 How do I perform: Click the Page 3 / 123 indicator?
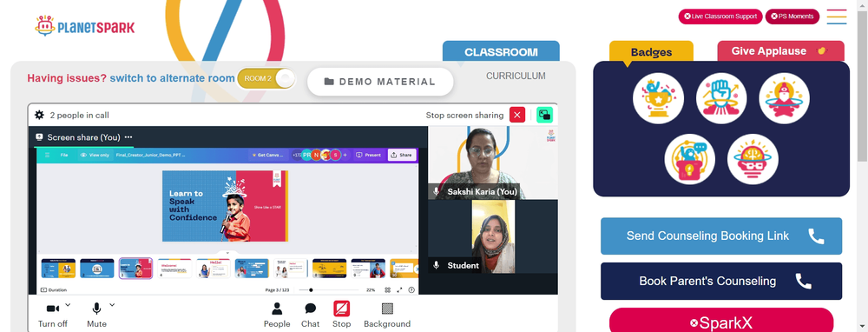(278, 290)
